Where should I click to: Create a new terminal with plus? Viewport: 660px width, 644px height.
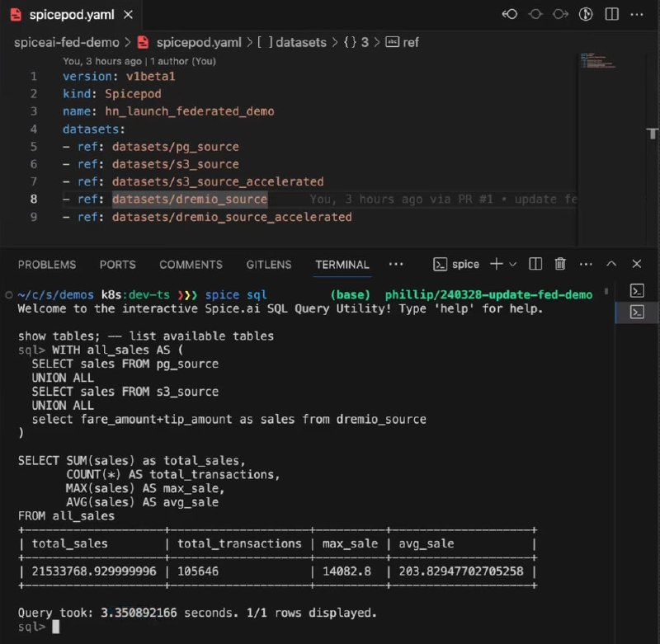497,264
